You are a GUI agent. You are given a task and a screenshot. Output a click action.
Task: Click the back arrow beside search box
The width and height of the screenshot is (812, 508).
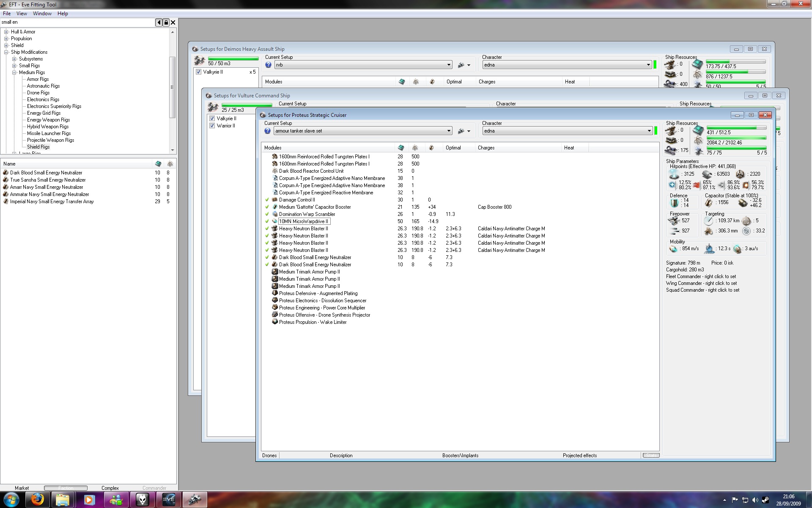click(159, 22)
